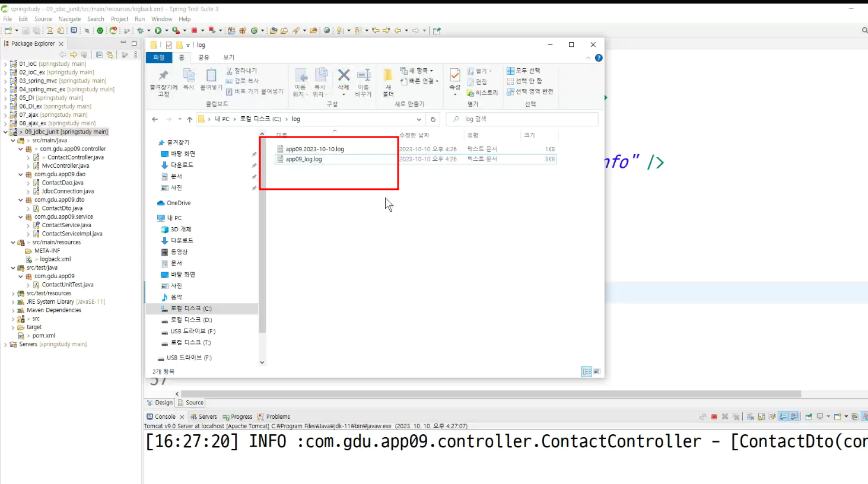This screenshot has height=484, width=868.
Task: Toggle Scroll Lock in Console toolbar
Action: click(761, 416)
